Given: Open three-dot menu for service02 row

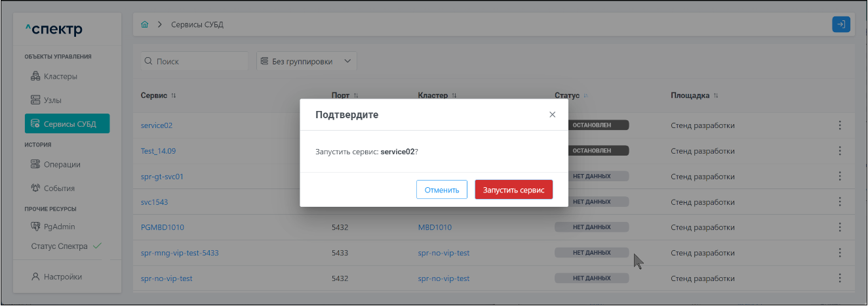Looking at the screenshot, I should [x=840, y=125].
